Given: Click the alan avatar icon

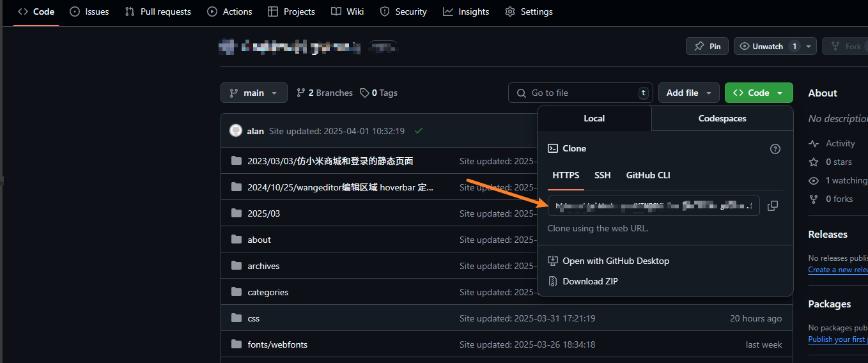Looking at the screenshot, I should pos(236,130).
